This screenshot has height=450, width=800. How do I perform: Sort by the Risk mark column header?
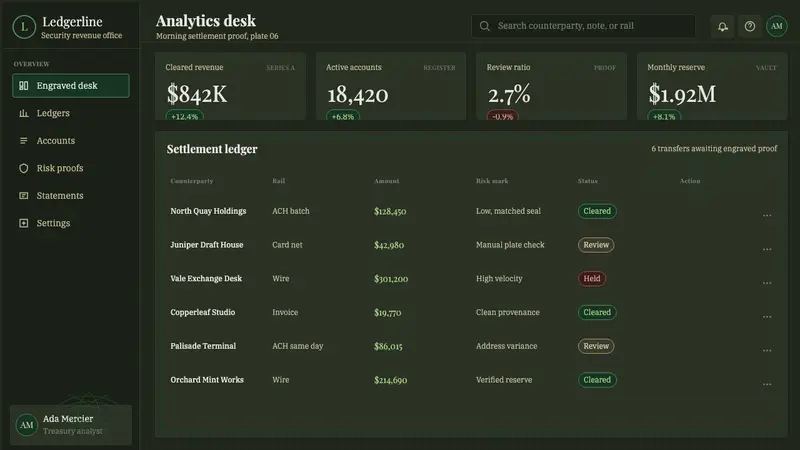pyautogui.click(x=492, y=181)
